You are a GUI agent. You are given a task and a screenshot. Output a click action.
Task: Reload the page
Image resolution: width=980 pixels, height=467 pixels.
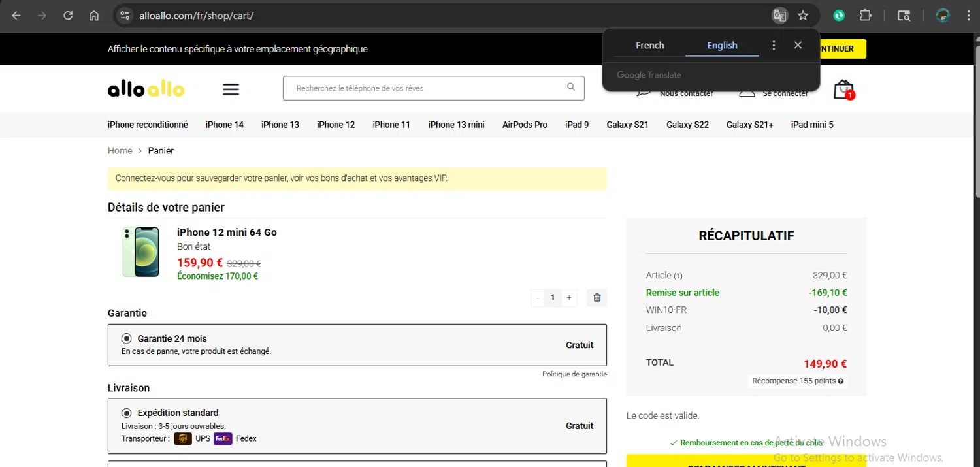point(68,16)
